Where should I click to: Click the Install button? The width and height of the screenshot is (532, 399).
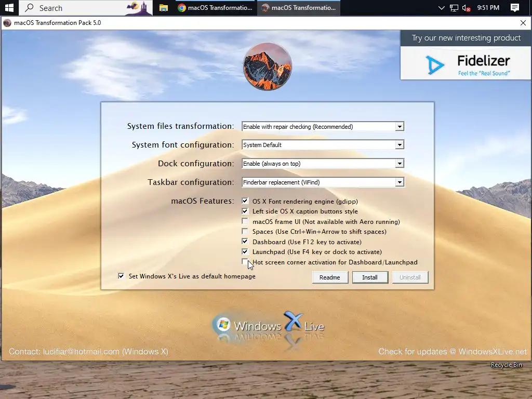point(370,277)
